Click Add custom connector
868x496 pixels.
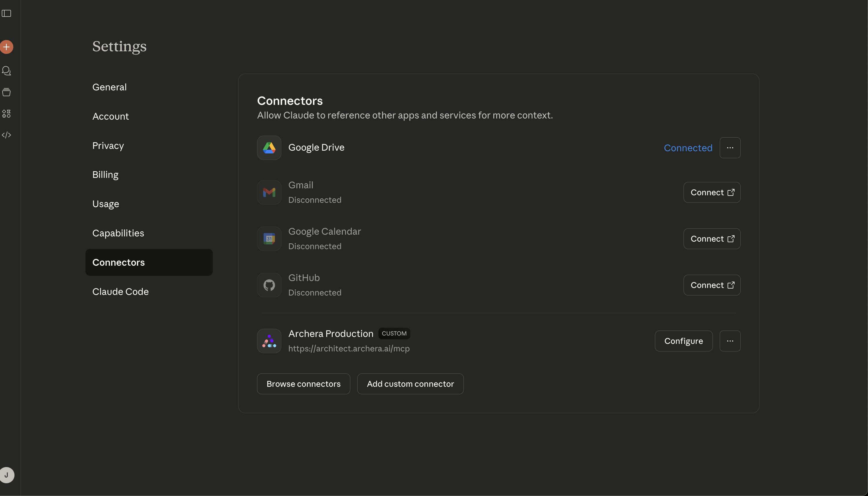[x=410, y=384]
